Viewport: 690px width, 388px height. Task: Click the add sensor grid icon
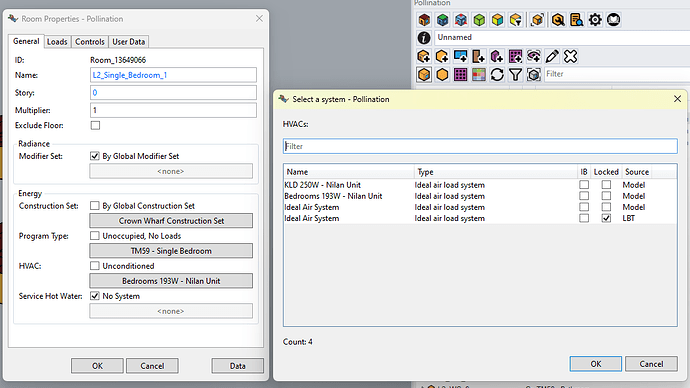click(x=515, y=56)
